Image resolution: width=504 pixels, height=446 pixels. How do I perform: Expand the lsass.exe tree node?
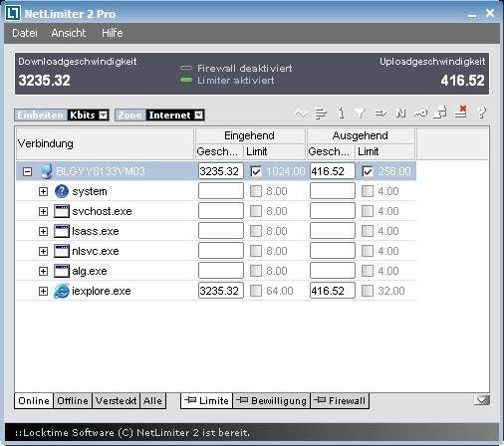click(x=43, y=231)
